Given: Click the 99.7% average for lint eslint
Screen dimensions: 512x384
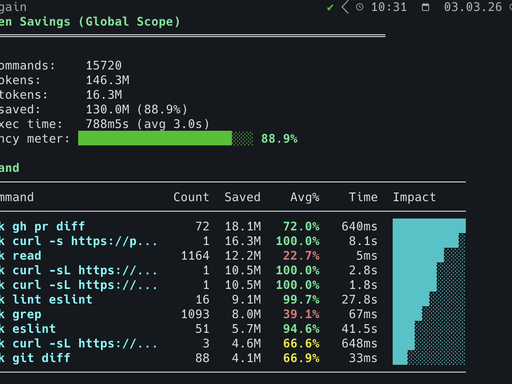Looking at the screenshot, I should tap(301, 299).
